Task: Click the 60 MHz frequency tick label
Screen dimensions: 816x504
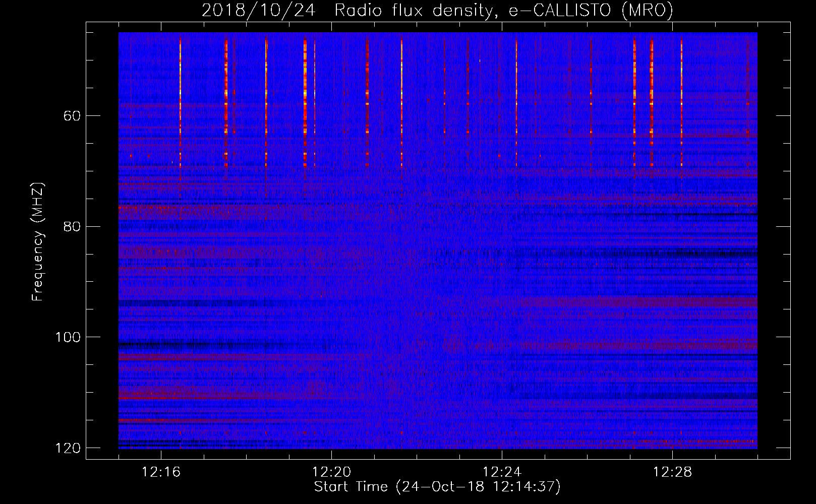Action: click(72, 116)
